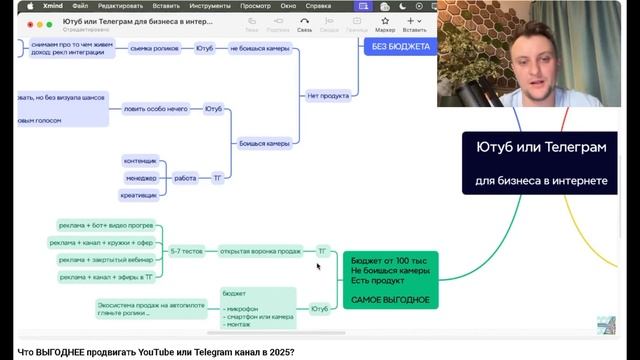
Task: Select the реклама + закрытый вебинар node
Action: point(106,260)
